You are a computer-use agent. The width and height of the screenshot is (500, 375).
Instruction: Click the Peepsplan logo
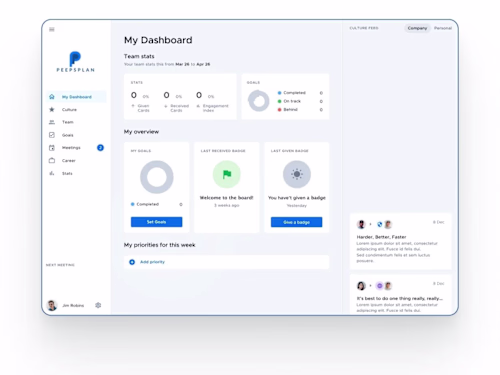75,62
